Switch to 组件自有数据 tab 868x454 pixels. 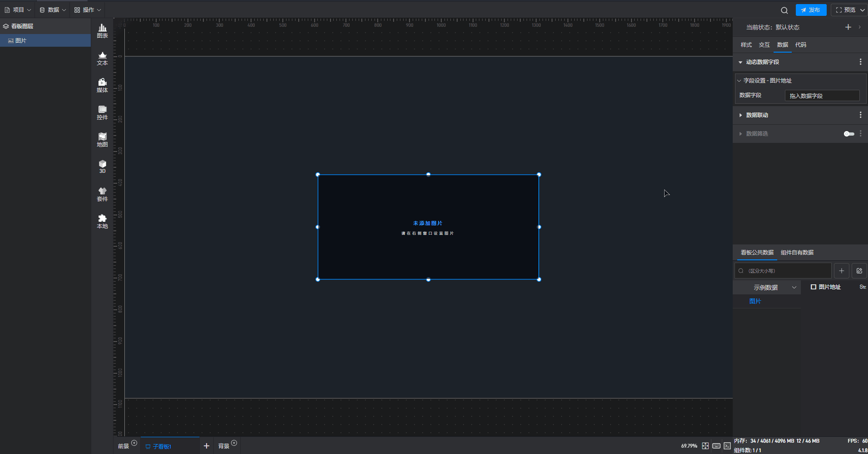point(797,253)
